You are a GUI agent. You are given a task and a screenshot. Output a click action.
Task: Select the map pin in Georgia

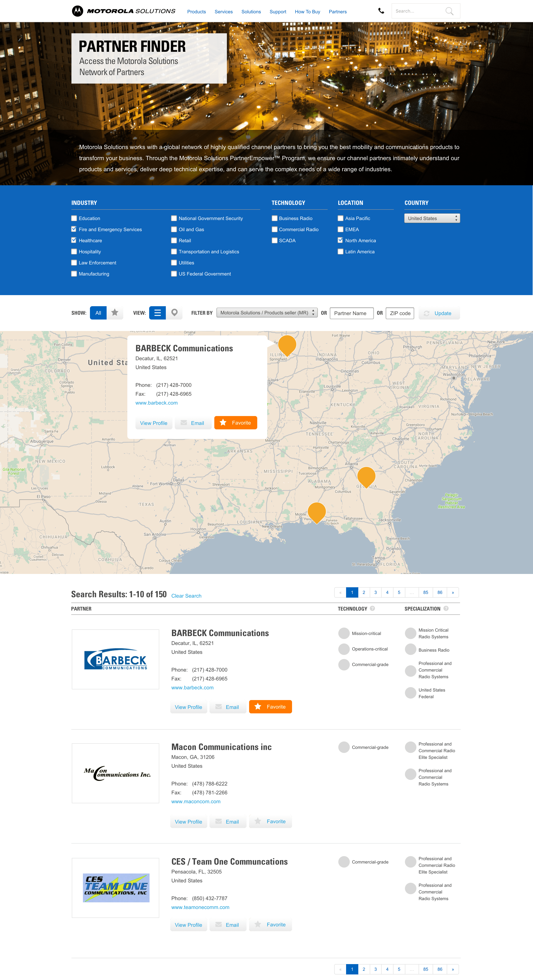[x=366, y=477]
